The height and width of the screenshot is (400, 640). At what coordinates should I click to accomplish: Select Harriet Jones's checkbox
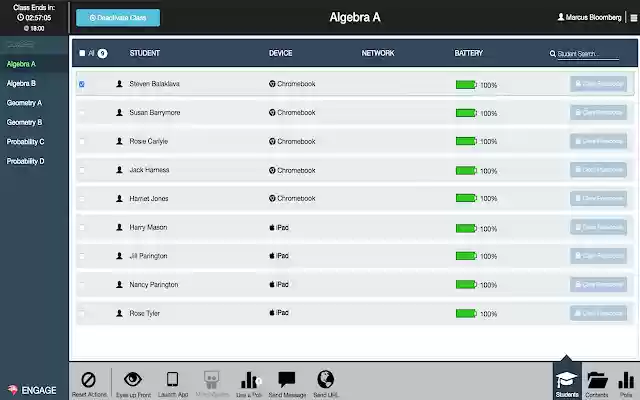pos(82,199)
